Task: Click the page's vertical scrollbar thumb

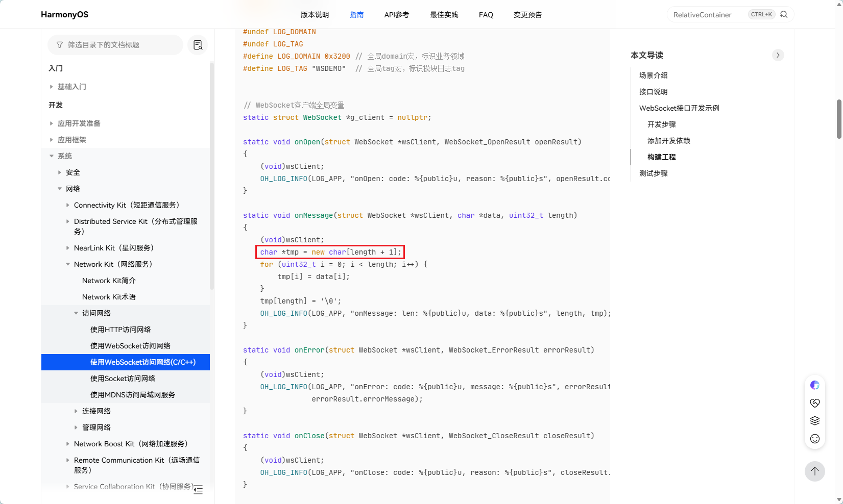Action: click(x=839, y=119)
